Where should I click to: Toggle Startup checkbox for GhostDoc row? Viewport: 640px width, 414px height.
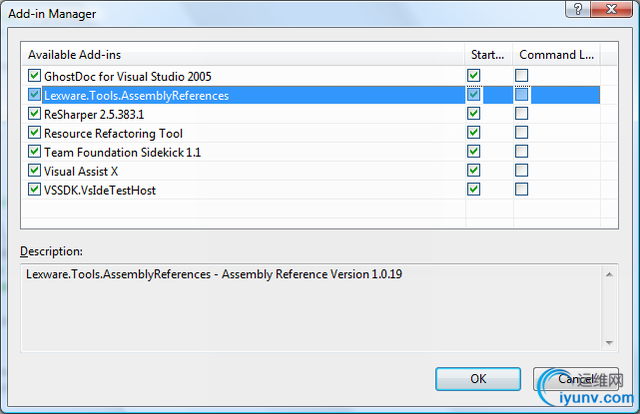(473, 76)
